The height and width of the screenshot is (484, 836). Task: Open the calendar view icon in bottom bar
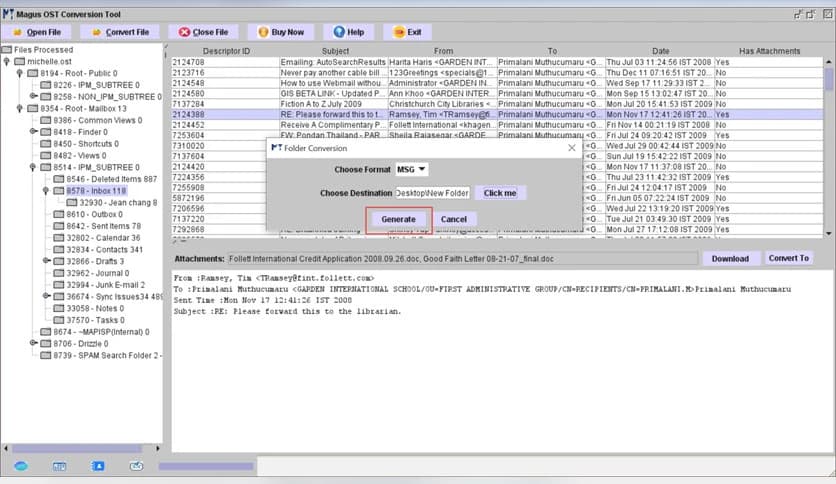tap(59, 466)
